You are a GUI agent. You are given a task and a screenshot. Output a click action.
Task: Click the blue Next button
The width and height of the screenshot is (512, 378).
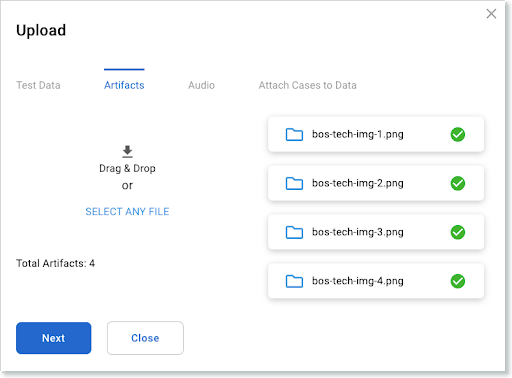pos(54,338)
